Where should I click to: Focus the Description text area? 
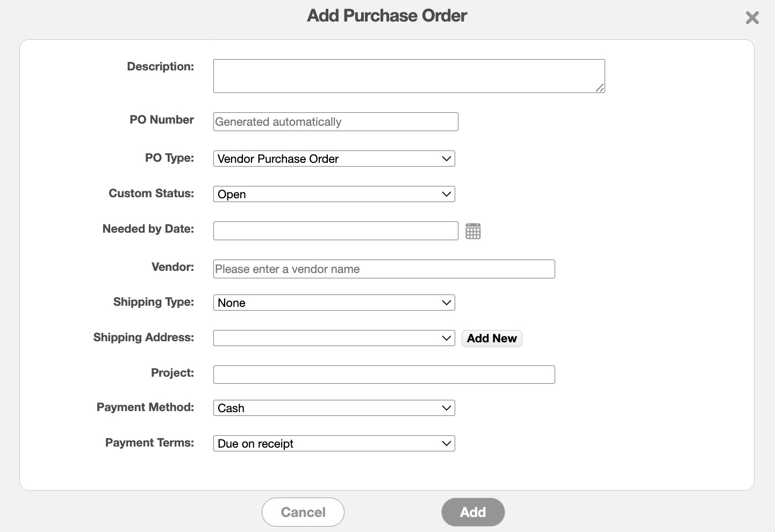tap(408, 76)
